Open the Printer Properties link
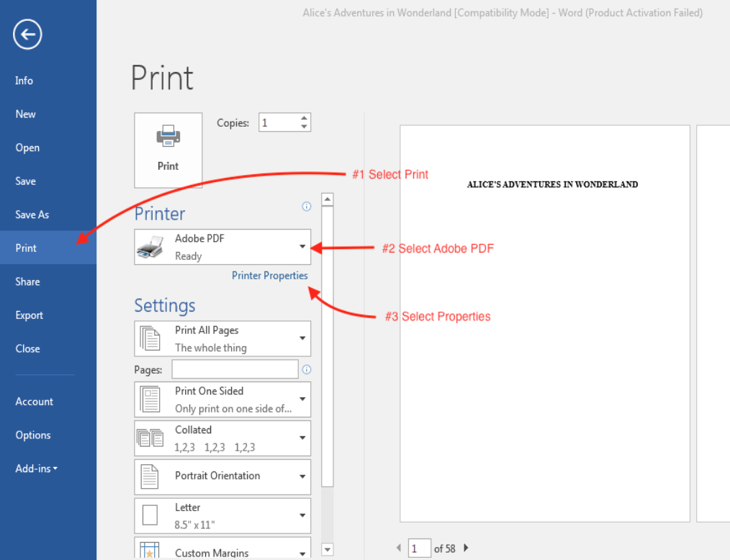This screenshot has height=560, width=730. pos(269,276)
